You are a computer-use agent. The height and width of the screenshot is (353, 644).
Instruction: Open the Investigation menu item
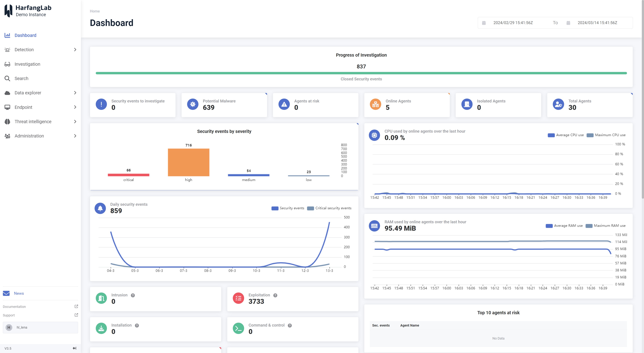27,64
